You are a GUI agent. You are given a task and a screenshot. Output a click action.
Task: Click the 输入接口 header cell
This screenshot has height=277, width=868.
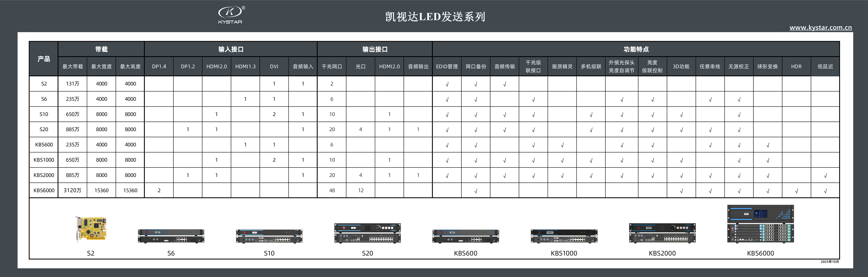231,49
